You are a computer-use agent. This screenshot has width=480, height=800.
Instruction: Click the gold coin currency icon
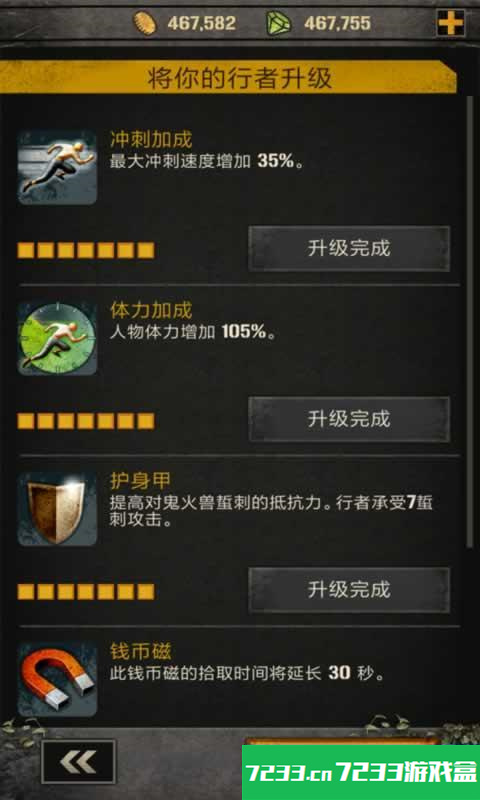(x=145, y=23)
